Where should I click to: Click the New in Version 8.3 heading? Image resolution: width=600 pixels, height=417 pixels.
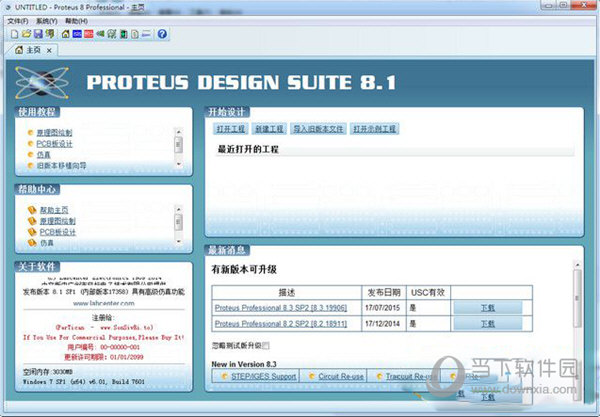[x=244, y=364]
